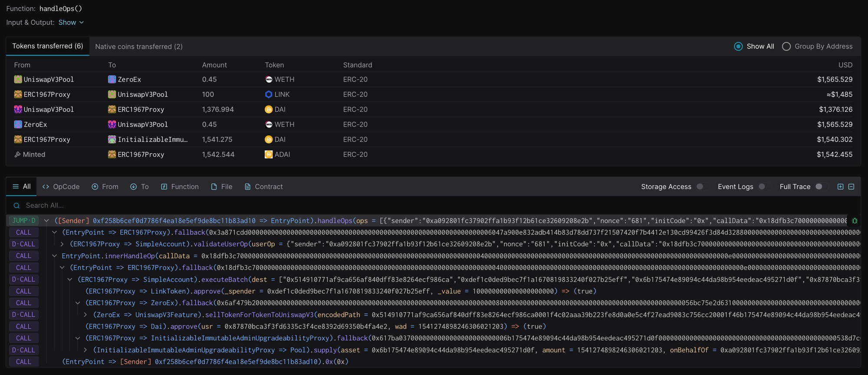Image resolution: width=868 pixels, height=375 pixels.
Task: Click the ≈$1,485 USD value
Action: (x=839, y=94)
